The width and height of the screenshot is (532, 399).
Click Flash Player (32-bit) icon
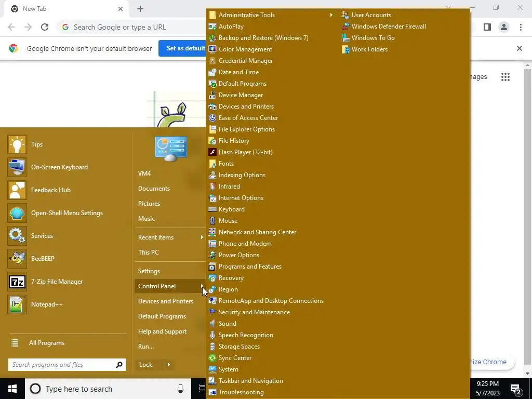pyautogui.click(x=212, y=152)
